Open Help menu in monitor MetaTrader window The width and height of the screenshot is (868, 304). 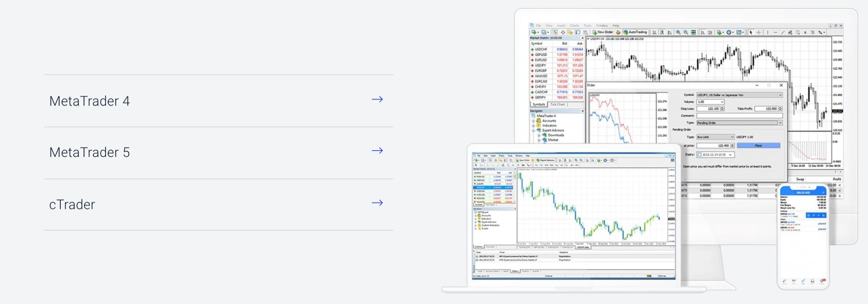point(616,25)
